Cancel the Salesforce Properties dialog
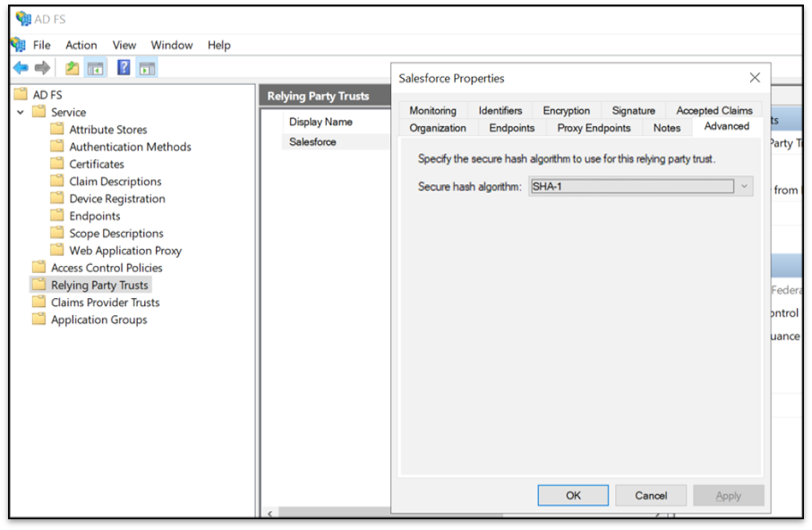This screenshot has height=530, width=812. tap(651, 495)
